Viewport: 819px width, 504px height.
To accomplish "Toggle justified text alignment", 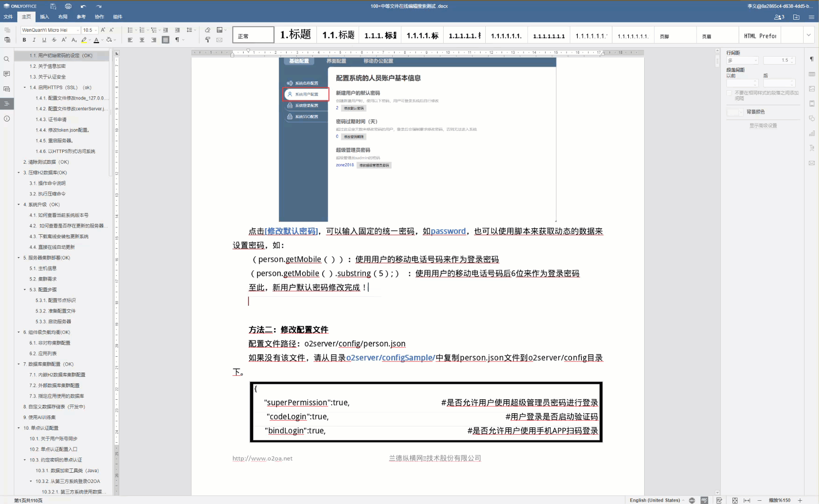I will coord(165,40).
